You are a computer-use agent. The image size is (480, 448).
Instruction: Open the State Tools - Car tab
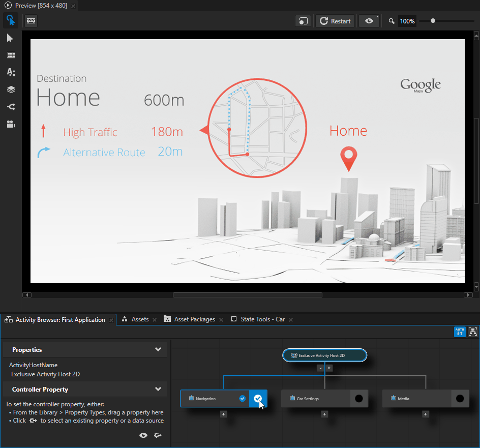click(x=262, y=319)
